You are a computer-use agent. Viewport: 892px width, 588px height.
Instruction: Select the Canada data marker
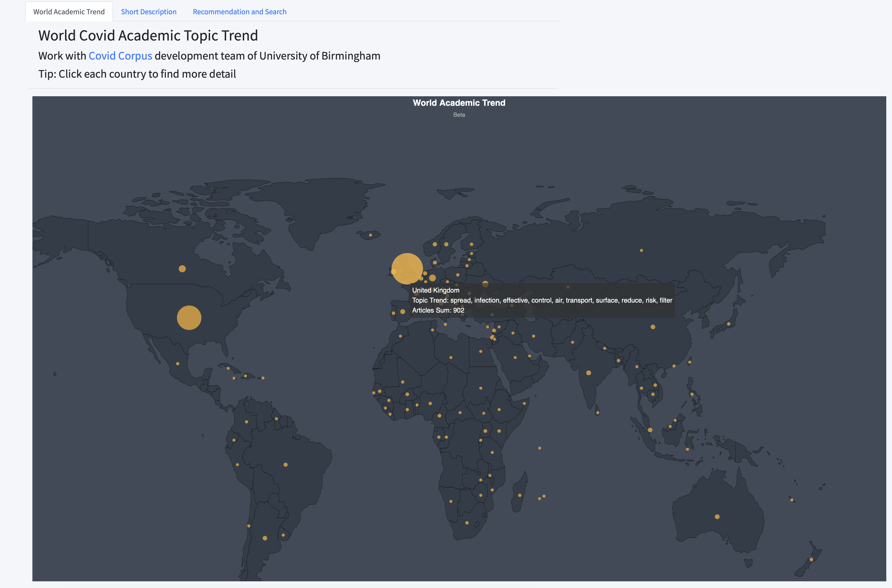click(x=182, y=269)
